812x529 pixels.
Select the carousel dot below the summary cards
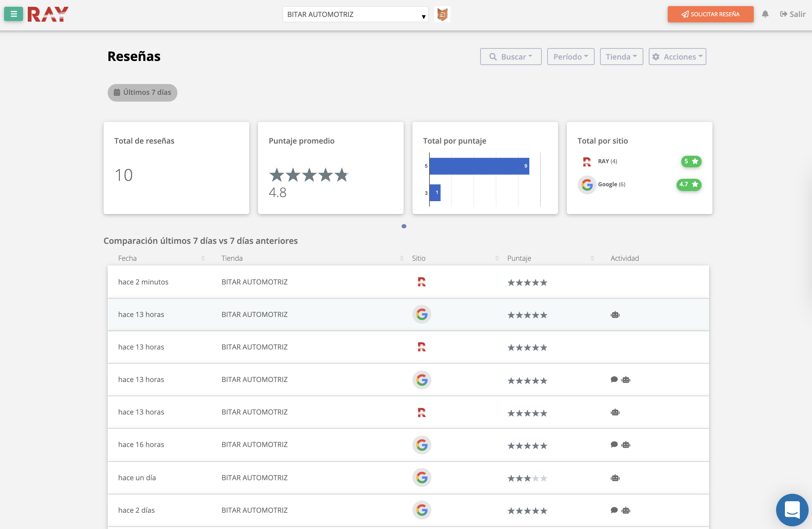(x=404, y=226)
